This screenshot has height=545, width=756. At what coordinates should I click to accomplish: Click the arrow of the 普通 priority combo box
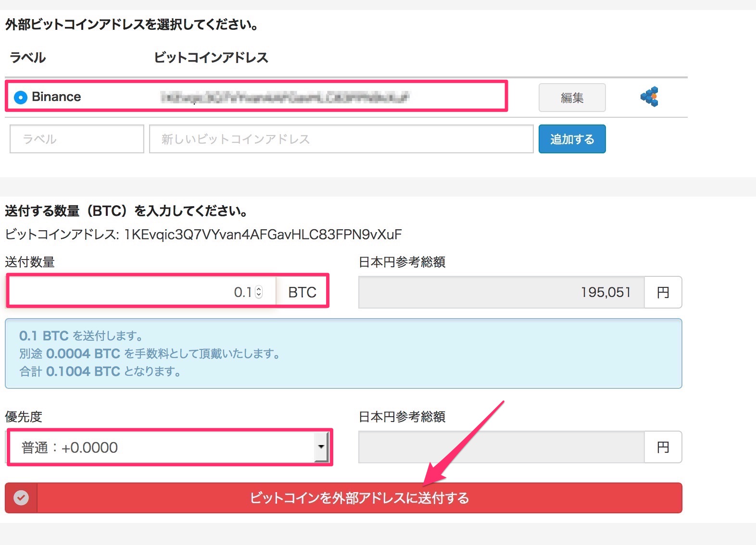tap(321, 447)
